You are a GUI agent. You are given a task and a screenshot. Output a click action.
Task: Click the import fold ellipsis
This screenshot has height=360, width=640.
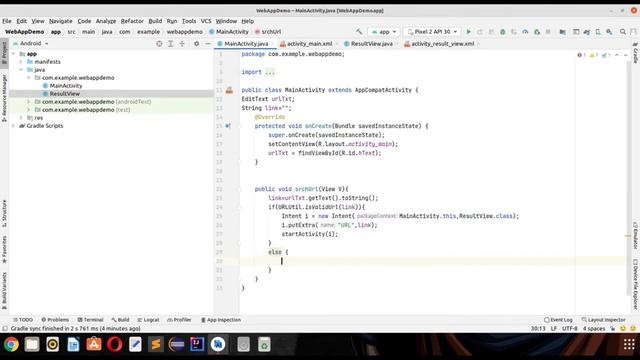[270, 72]
